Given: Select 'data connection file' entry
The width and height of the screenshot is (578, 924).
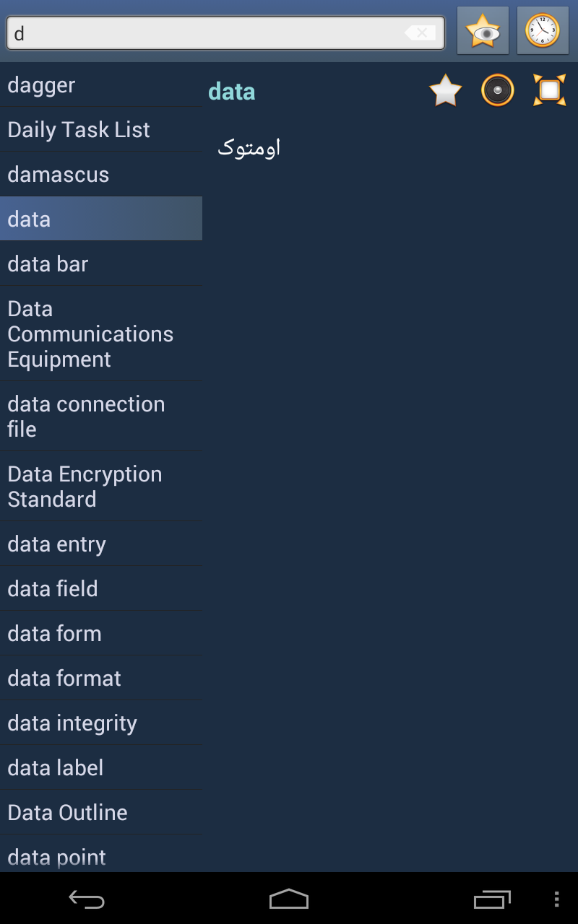Looking at the screenshot, I should click(x=101, y=417).
